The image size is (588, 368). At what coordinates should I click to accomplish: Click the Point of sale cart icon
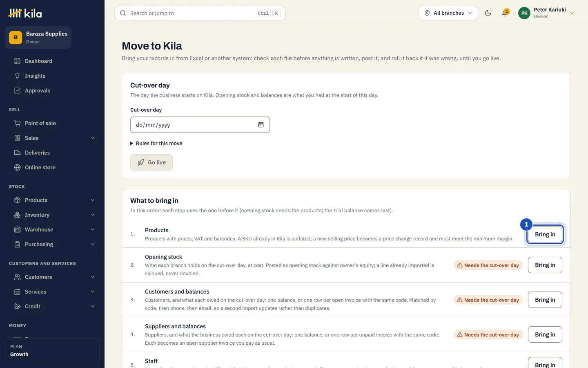17,123
